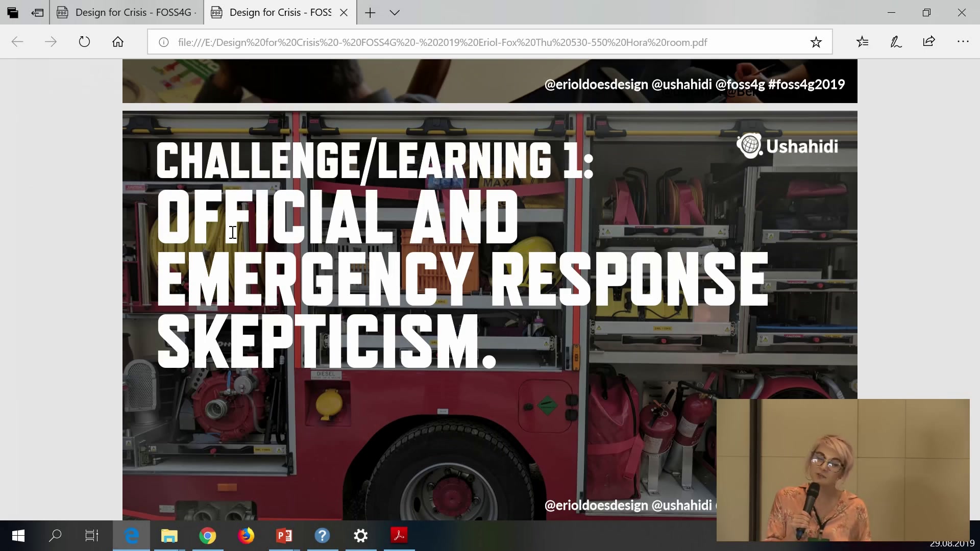Launch Firefox from taskbar
The width and height of the screenshot is (980, 551).
click(246, 536)
